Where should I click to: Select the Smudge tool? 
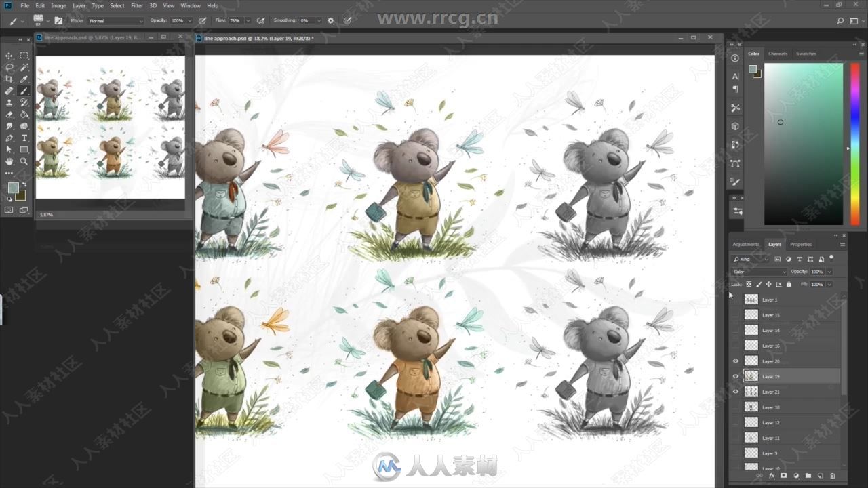point(9,126)
